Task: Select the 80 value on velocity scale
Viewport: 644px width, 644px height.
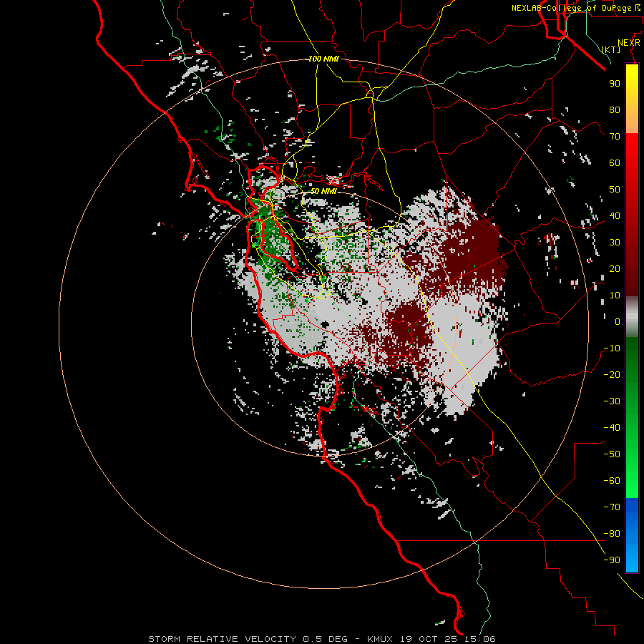Action: pos(615,110)
